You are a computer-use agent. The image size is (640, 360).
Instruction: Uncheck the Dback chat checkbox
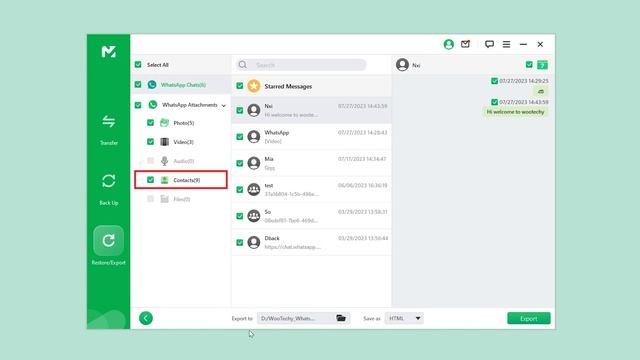(x=240, y=242)
